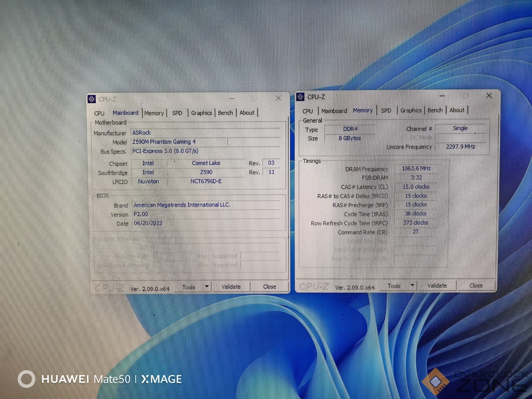Click the southbridge revision value "11"
This screenshot has width=532, height=399.
click(272, 172)
